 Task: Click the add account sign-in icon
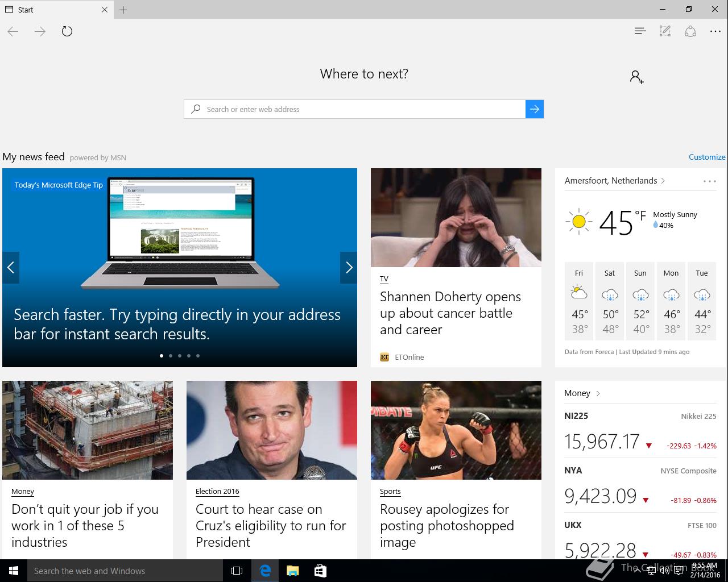click(x=636, y=77)
